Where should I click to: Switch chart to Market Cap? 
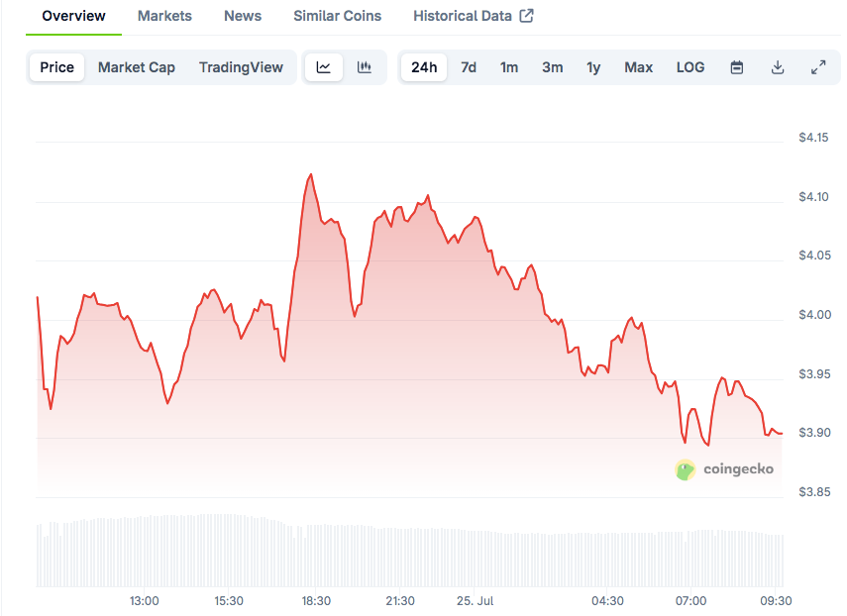(137, 67)
